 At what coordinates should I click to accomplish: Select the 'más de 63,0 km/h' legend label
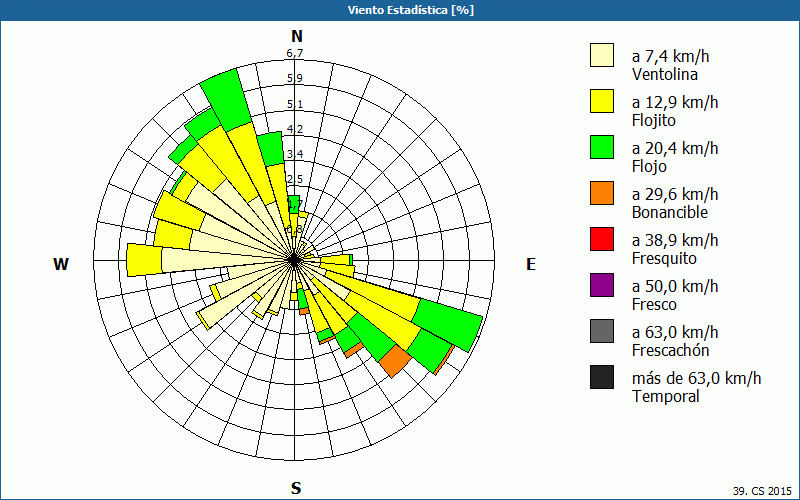coord(696,378)
